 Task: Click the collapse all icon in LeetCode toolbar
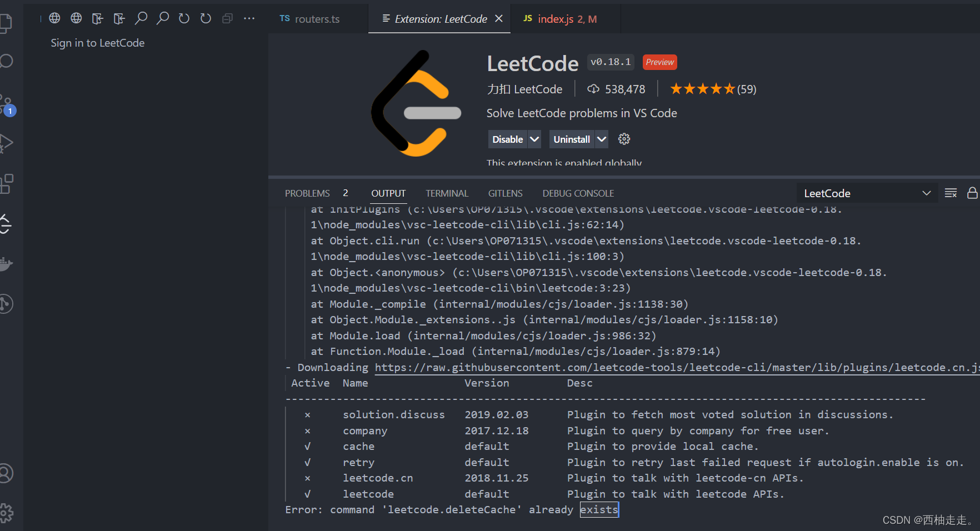pos(227,18)
